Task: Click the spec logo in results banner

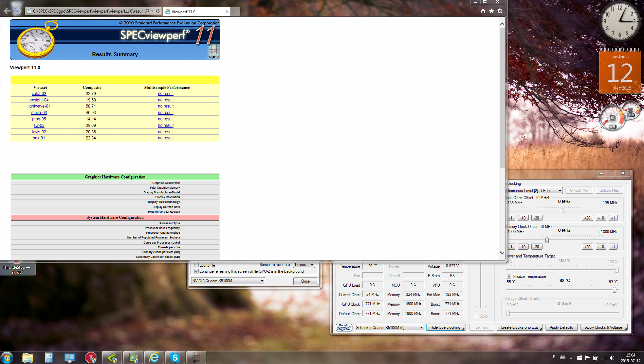Action: pos(214,52)
